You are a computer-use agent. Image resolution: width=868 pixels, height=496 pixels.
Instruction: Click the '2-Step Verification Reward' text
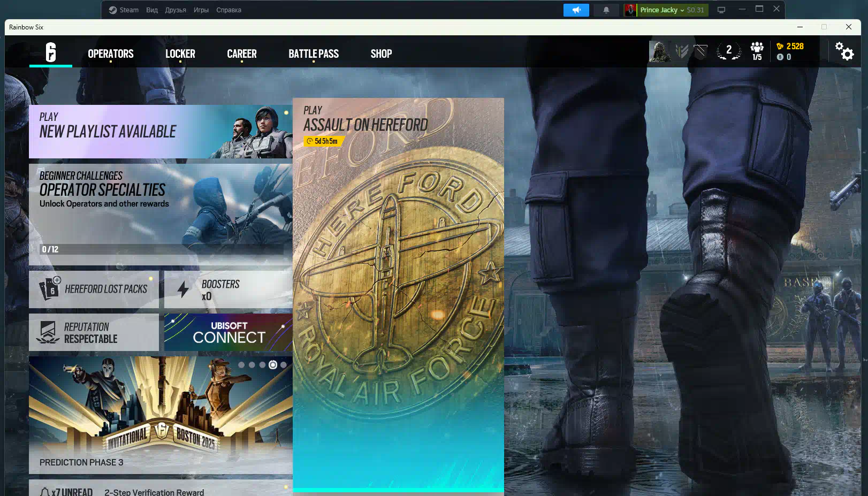[x=154, y=492]
